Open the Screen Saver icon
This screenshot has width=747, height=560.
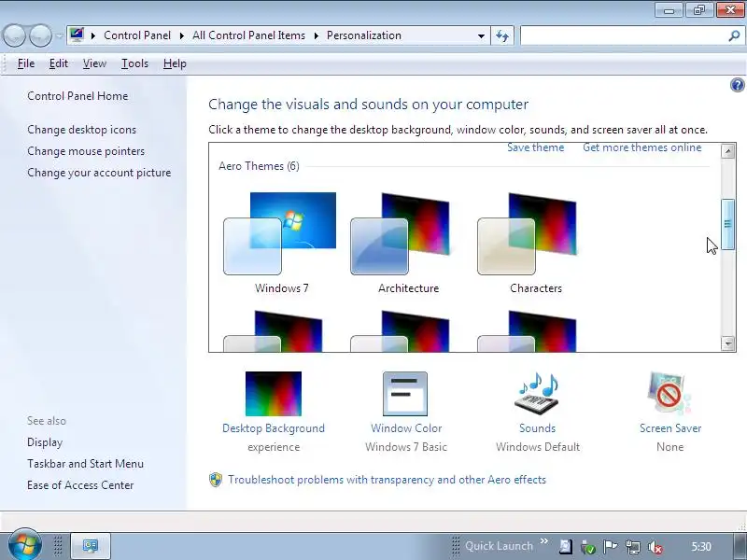[x=669, y=394]
